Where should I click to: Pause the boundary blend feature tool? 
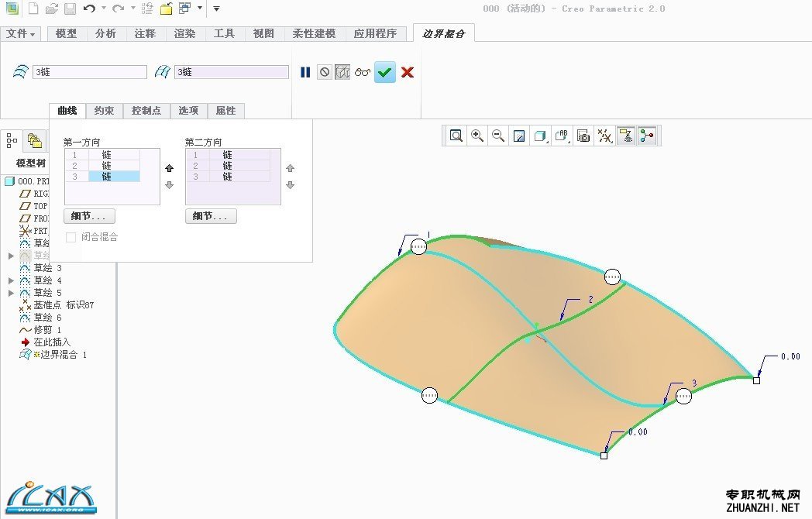305,72
